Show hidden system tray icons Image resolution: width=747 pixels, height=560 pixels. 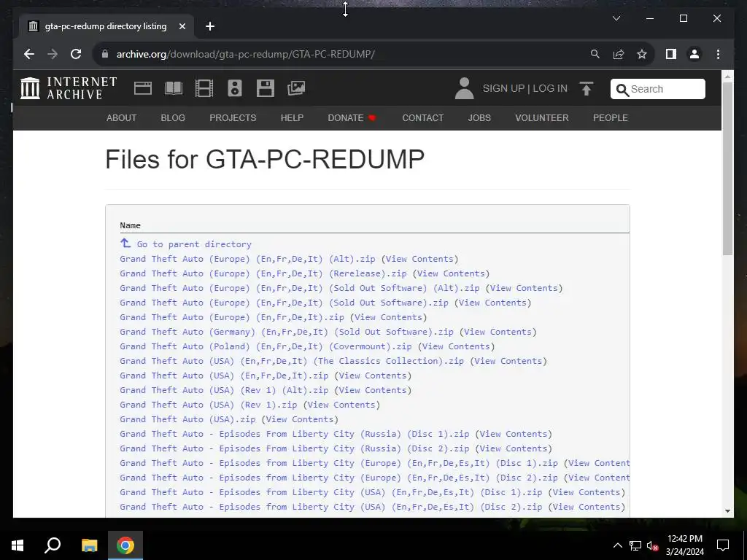(x=617, y=545)
